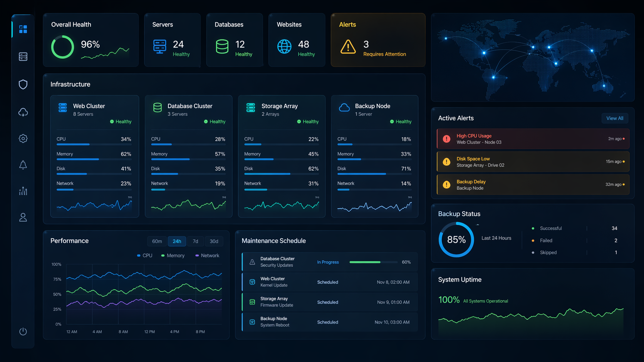Open the settings gear icon in sidebar
Image resolution: width=644 pixels, height=362 pixels.
click(x=23, y=138)
